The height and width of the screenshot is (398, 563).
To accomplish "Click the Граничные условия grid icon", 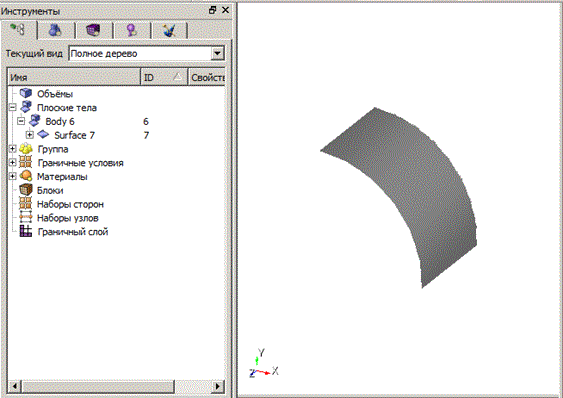I will pos(25,162).
